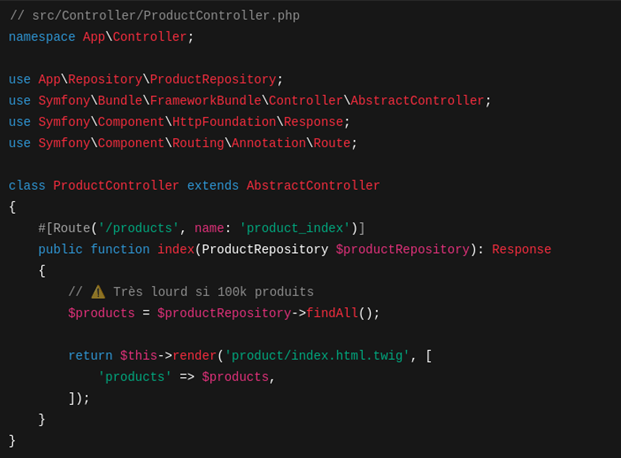Click the findAll method call
Viewport: 621px width, 458px height.
click(332, 313)
